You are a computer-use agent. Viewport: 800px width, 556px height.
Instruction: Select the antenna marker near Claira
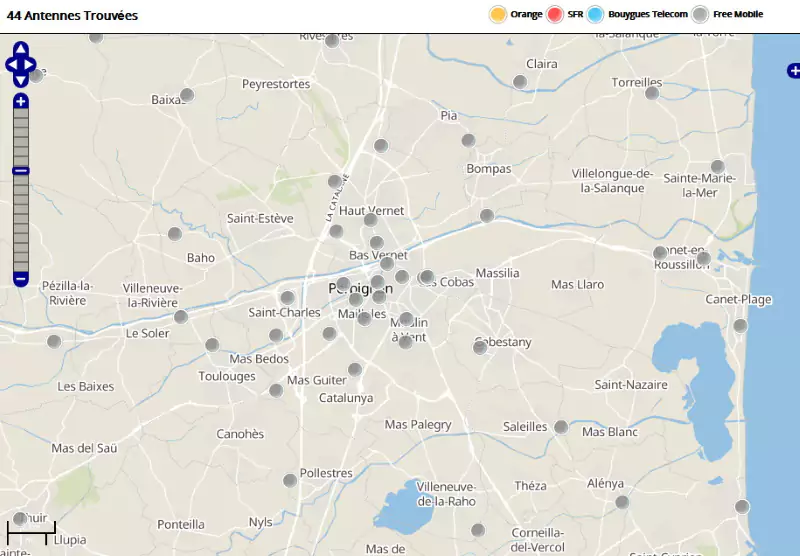pyautogui.click(x=519, y=81)
